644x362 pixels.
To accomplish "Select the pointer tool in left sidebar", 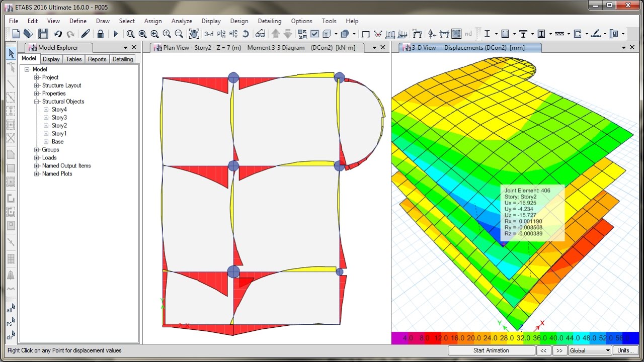I will click(11, 53).
